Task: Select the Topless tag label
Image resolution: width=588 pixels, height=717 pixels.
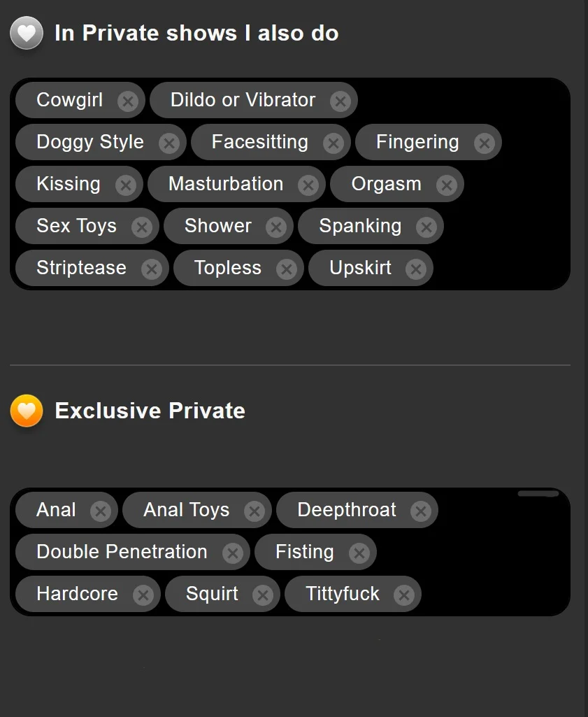Action: pos(228,268)
